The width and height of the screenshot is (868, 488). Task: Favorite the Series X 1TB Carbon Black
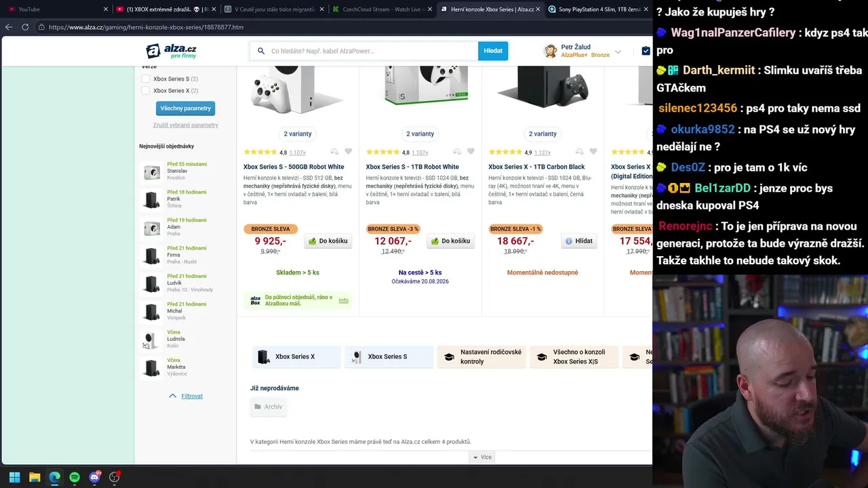point(593,152)
